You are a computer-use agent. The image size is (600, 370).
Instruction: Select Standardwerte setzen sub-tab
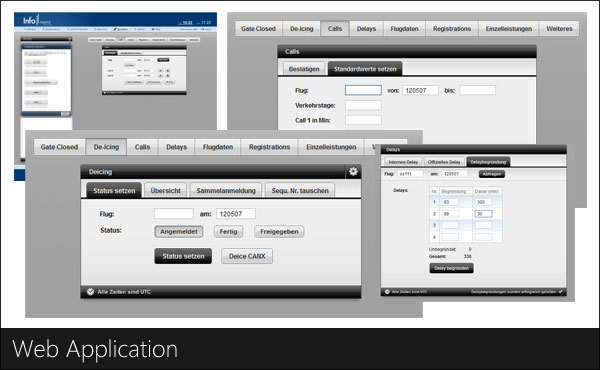tap(365, 69)
